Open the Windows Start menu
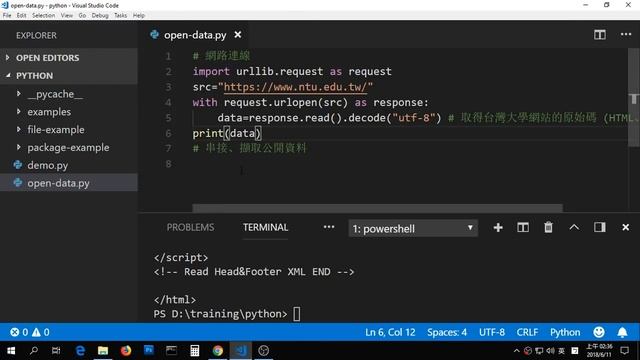 (11, 351)
